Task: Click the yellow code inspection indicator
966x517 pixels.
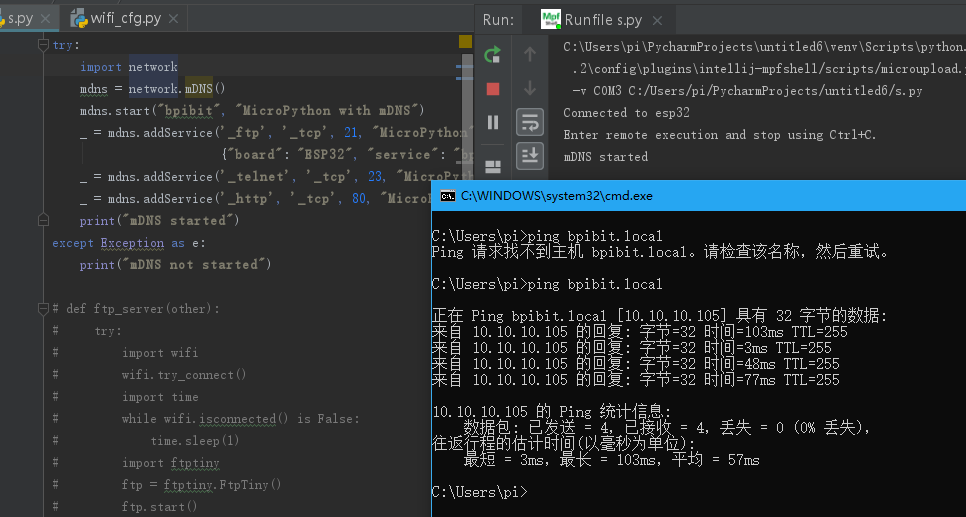Action: [465, 42]
